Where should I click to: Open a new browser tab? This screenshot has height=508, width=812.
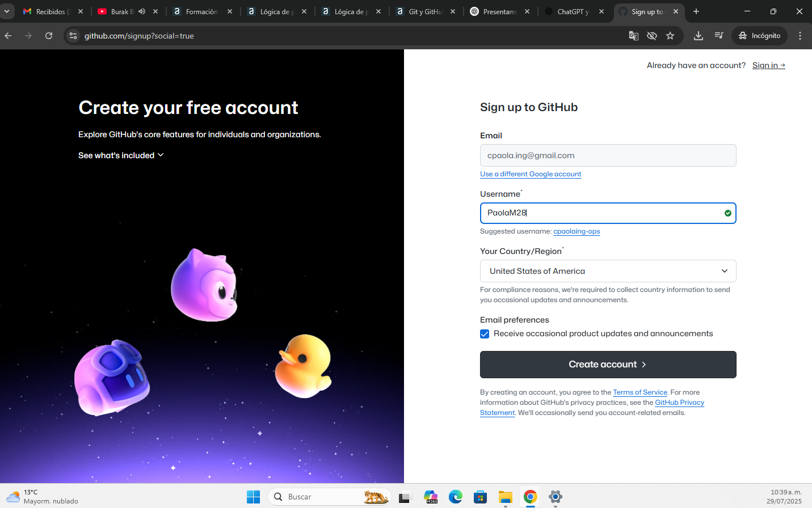point(696,11)
